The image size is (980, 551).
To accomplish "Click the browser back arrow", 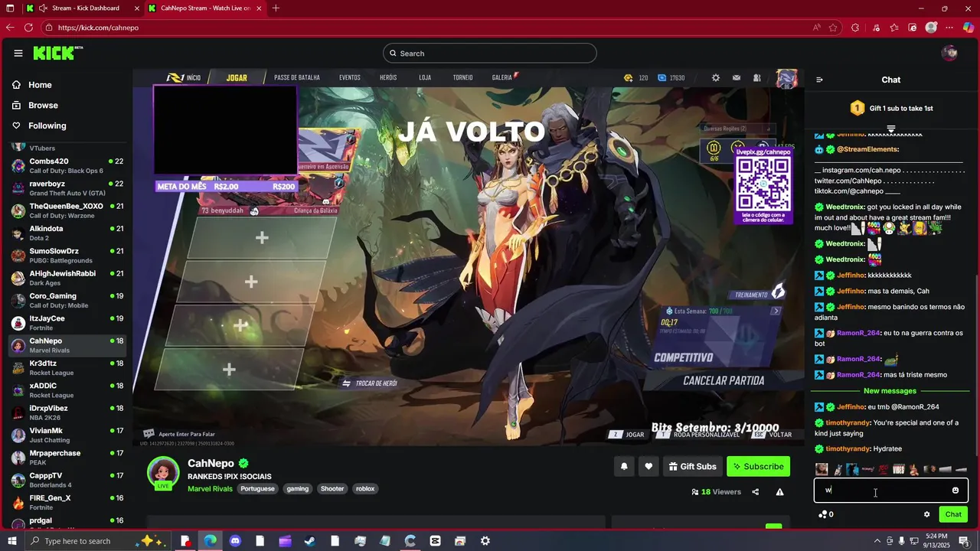I will (x=9, y=28).
